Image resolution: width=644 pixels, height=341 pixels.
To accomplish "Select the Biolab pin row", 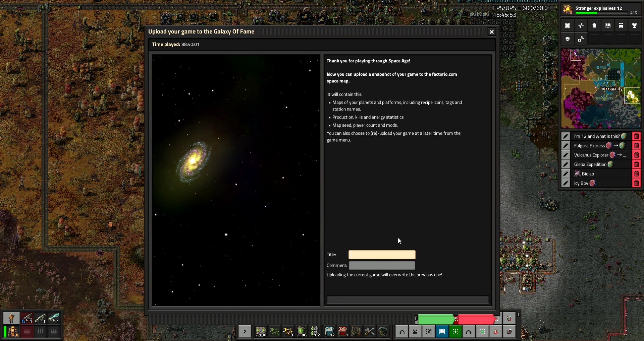I will click(601, 174).
